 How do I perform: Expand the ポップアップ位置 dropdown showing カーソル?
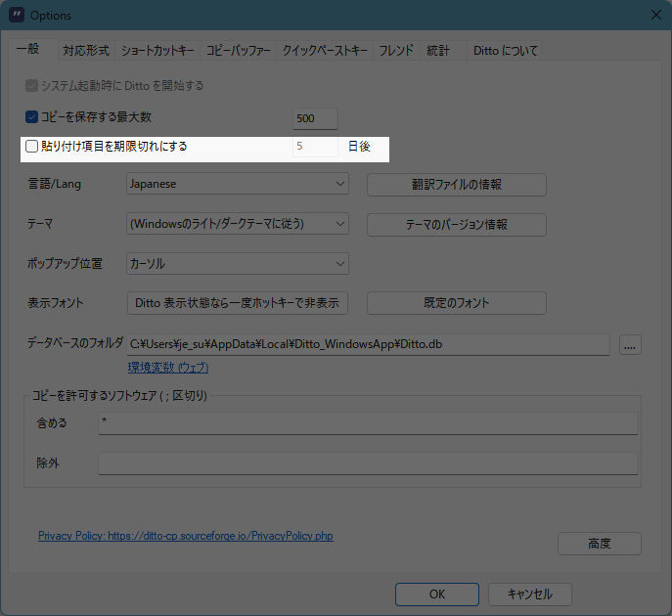click(238, 263)
